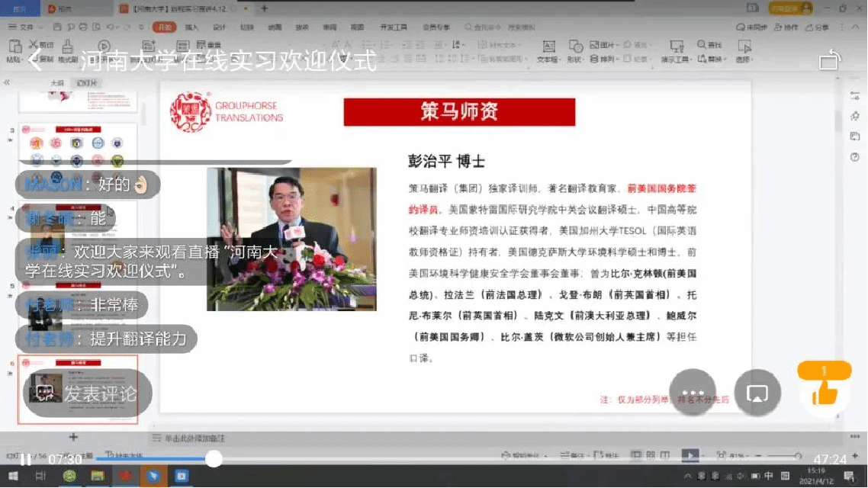
Task: Insert a text box with 文本框
Action: point(548,51)
